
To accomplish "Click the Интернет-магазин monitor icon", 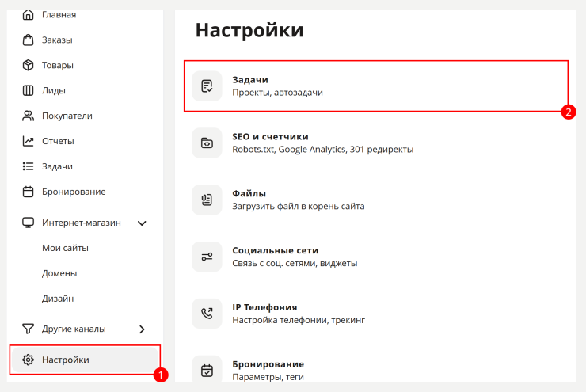I will 28,223.
